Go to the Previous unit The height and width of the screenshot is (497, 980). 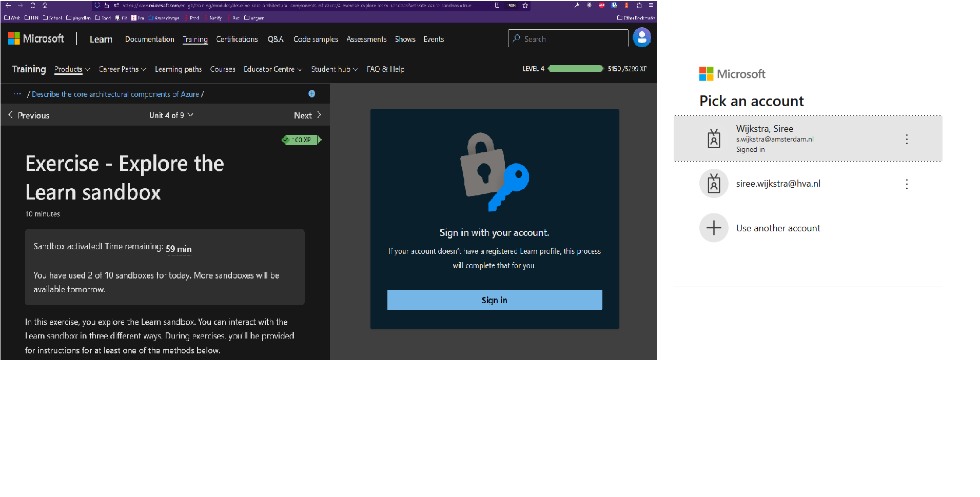(x=29, y=115)
